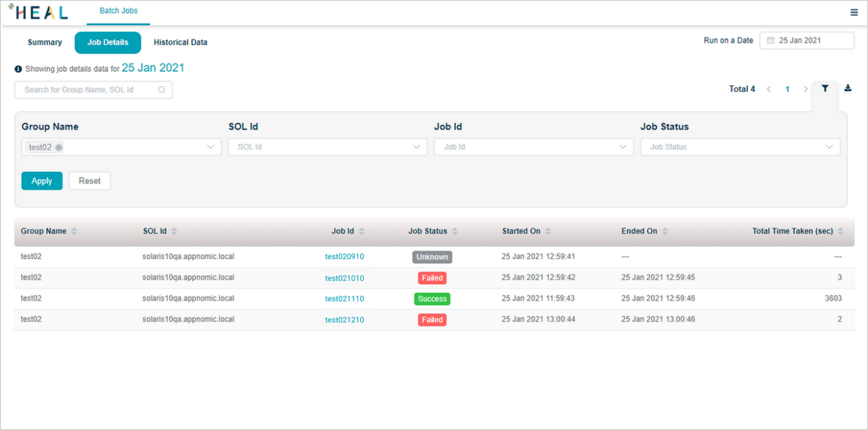Click the calendar icon in date field
Image resolution: width=868 pixels, height=430 pixels.
coord(771,41)
